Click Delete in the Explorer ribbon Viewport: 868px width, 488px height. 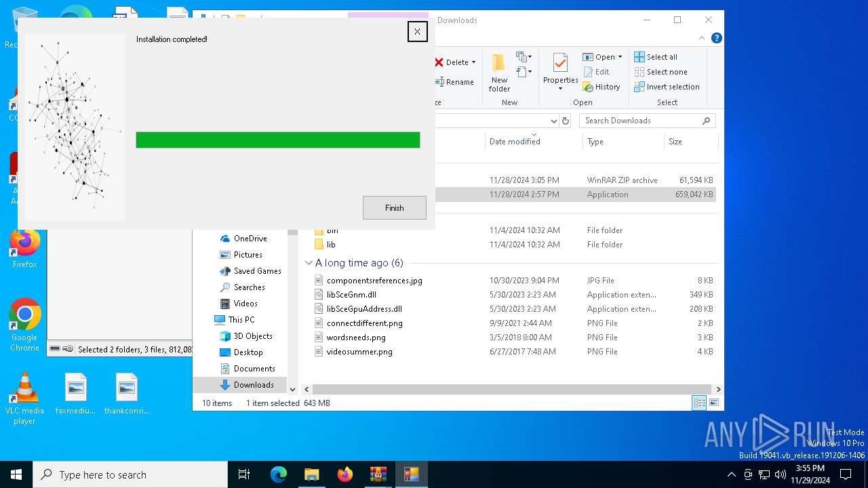(451, 62)
